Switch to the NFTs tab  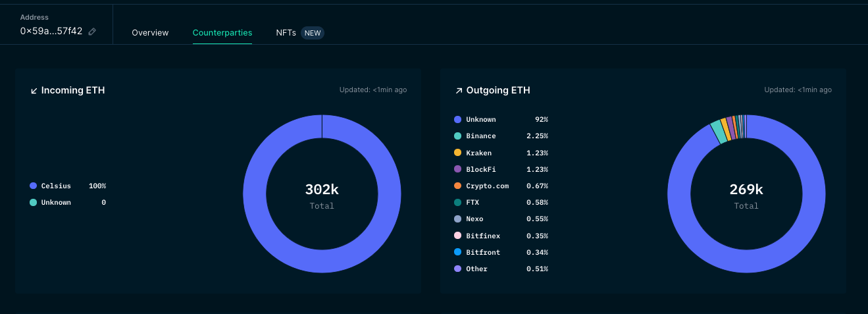[x=286, y=32]
